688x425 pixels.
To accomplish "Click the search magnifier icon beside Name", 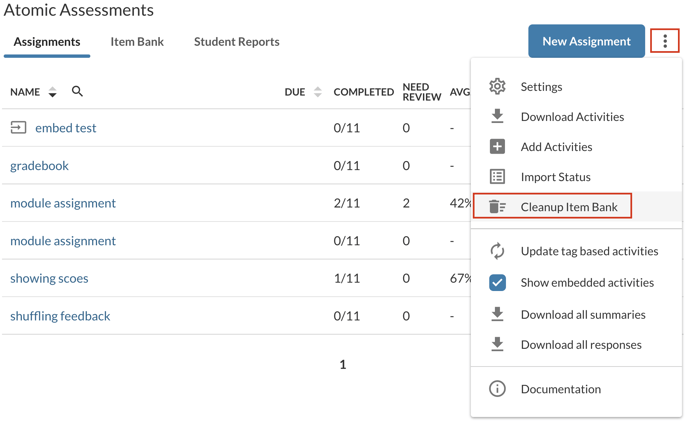I will 77,92.
